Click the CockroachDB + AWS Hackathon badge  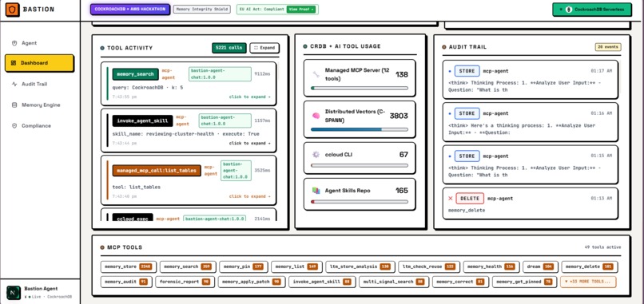coord(130,10)
